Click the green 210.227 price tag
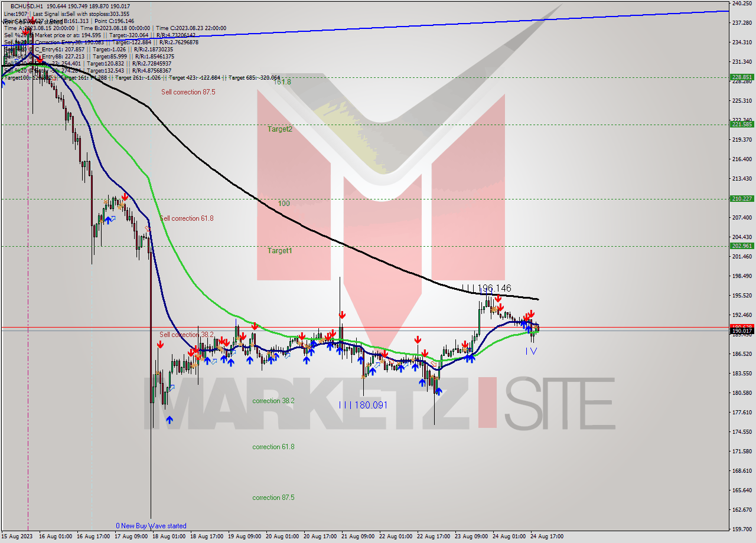 click(x=742, y=198)
